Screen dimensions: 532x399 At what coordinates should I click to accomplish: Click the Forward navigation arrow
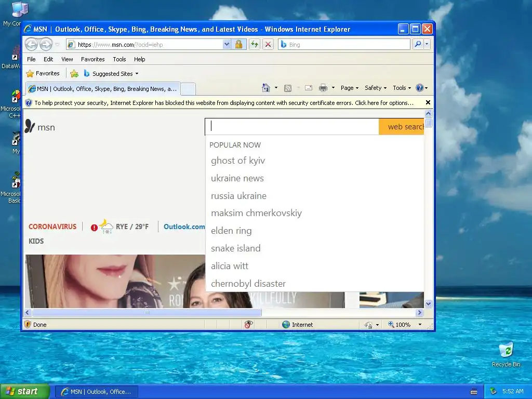click(46, 45)
